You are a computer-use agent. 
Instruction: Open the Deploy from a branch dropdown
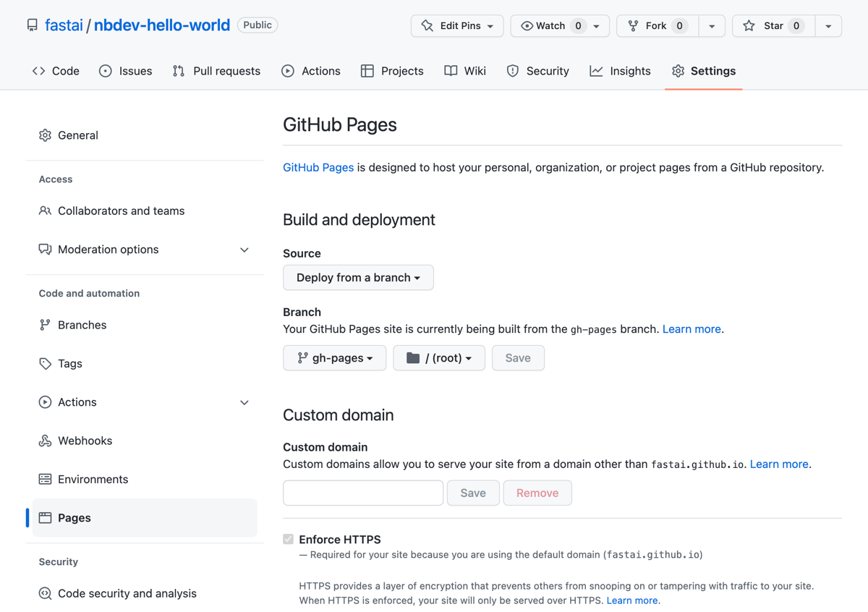pyautogui.click(x=358, y=278)
